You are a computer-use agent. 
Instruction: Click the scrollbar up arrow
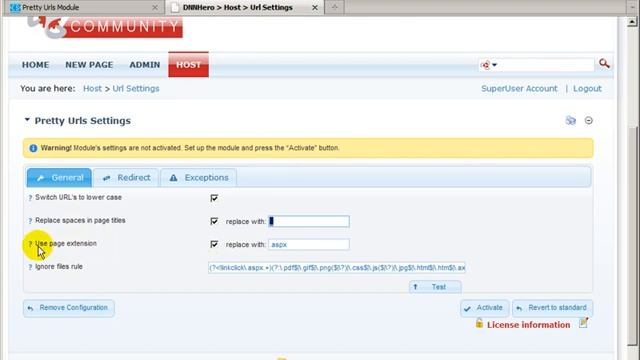(632, 22)
